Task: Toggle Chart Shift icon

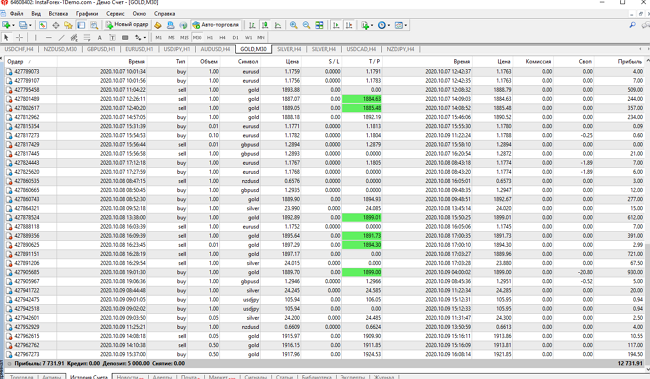Action: click(349, 25)
